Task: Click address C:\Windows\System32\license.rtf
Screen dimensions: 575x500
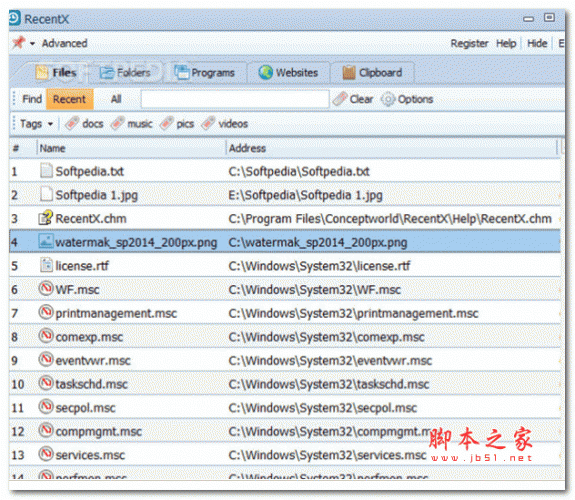Action: pyautogui.click(x=319, y=266)
